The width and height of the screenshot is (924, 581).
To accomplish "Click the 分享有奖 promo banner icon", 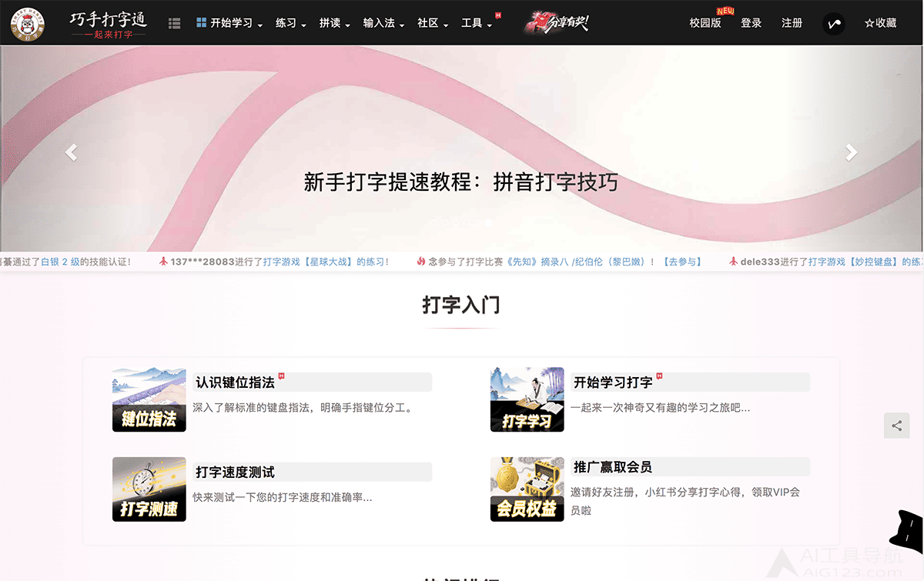I will point(557,22).
